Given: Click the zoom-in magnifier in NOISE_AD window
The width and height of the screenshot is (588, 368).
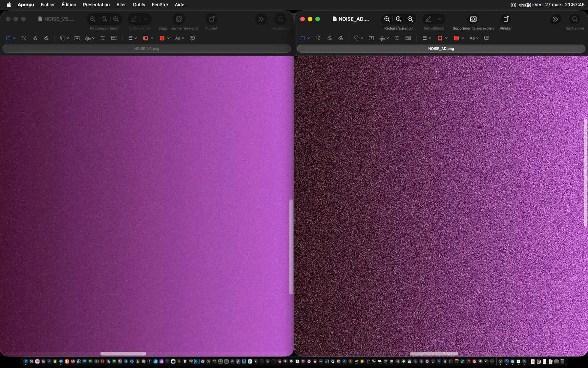Looking at the screenshot, I should tap(410, 19).
